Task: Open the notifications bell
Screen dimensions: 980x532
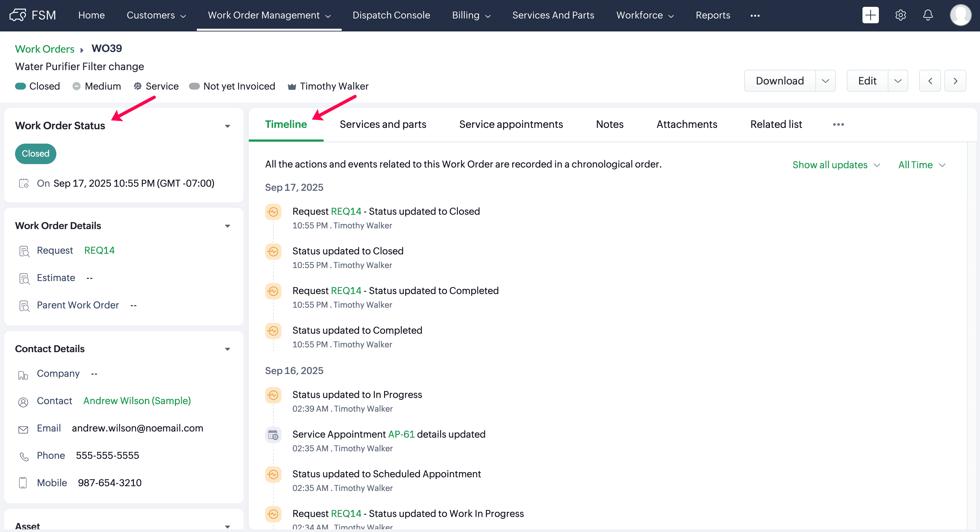Action: (x=928, y=15)
